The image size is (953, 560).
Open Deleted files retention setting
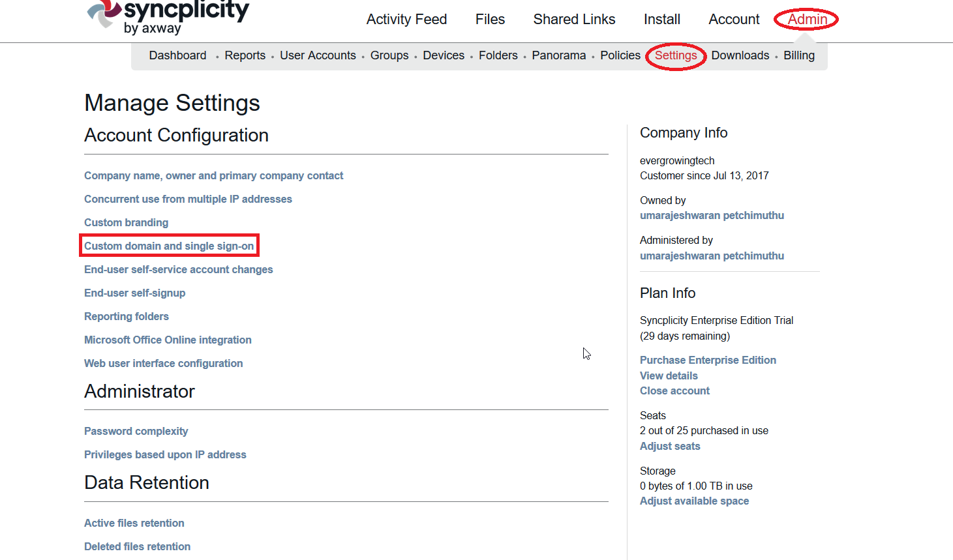coord(137,546)
